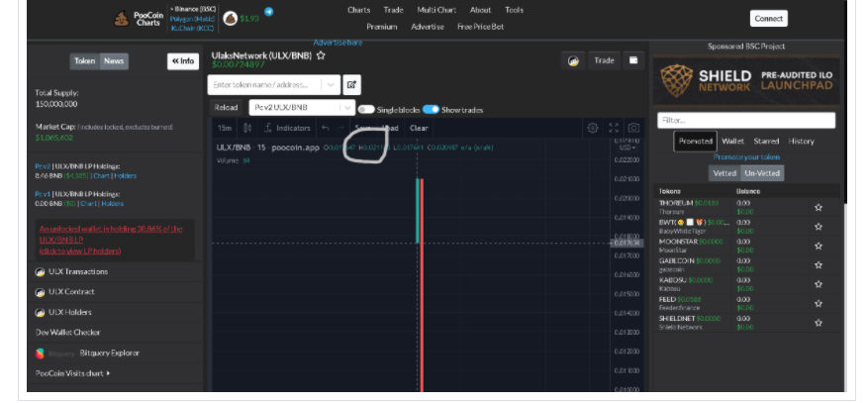Open the Telegram icon link in header
The image size is (868, 403).
pyautogui.click(x=268, y=12)
